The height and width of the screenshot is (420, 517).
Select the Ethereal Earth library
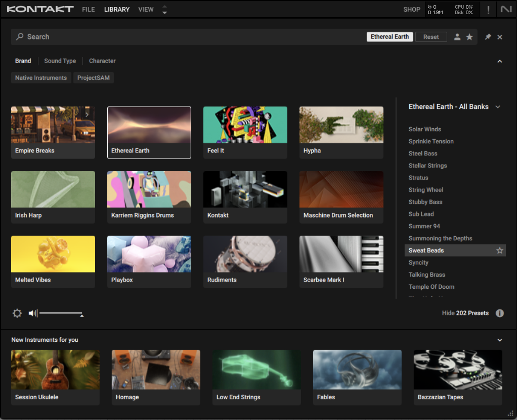coord(149,133)
